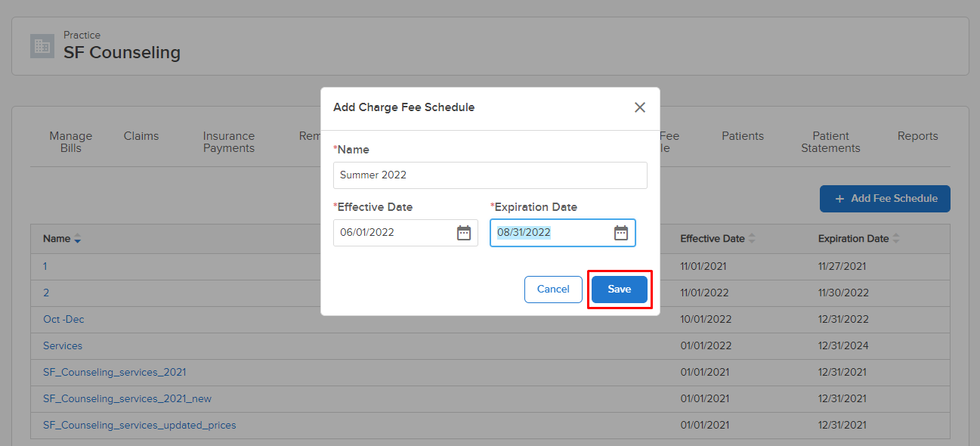Screen dimensions: 980x446
Task: Open the Oct -Dec fee schedule
Action: pyautogui.click(x=63, y=319)
